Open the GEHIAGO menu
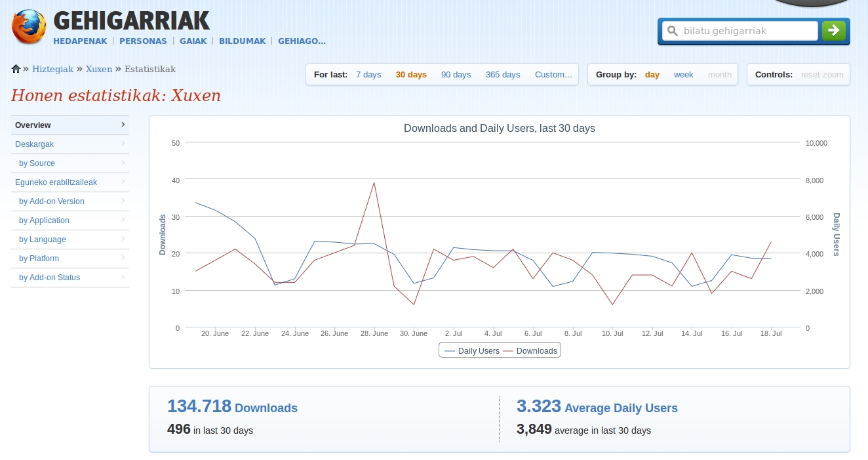868x460 pixels. (302, 41)
